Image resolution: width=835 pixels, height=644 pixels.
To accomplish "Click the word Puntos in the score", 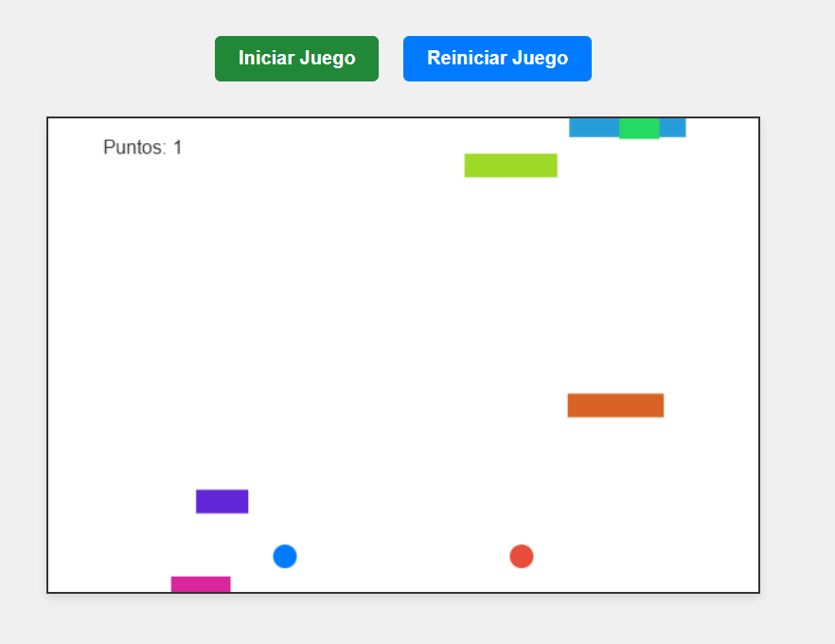I will point(133,148).
